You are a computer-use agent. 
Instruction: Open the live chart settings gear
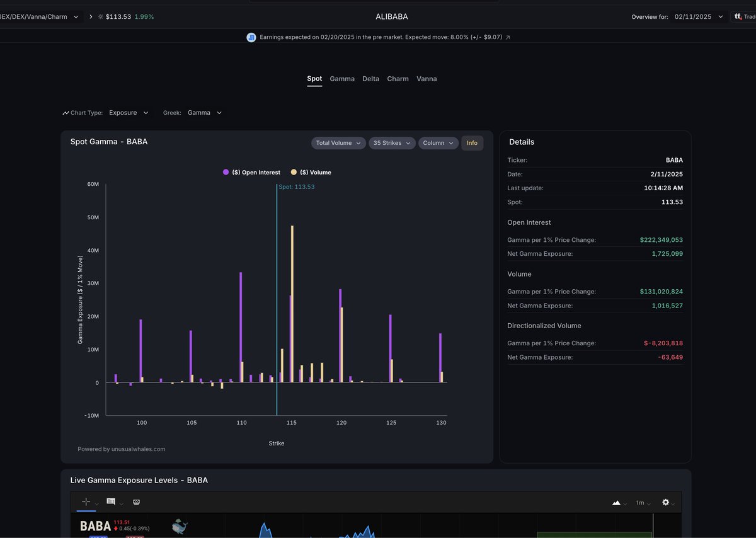666,502
